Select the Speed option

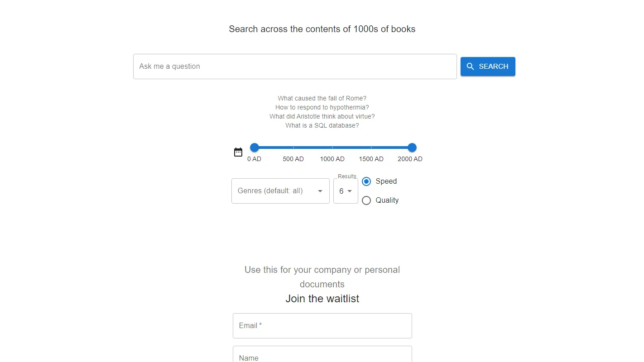pyautogui.click(x=366, y=181)
